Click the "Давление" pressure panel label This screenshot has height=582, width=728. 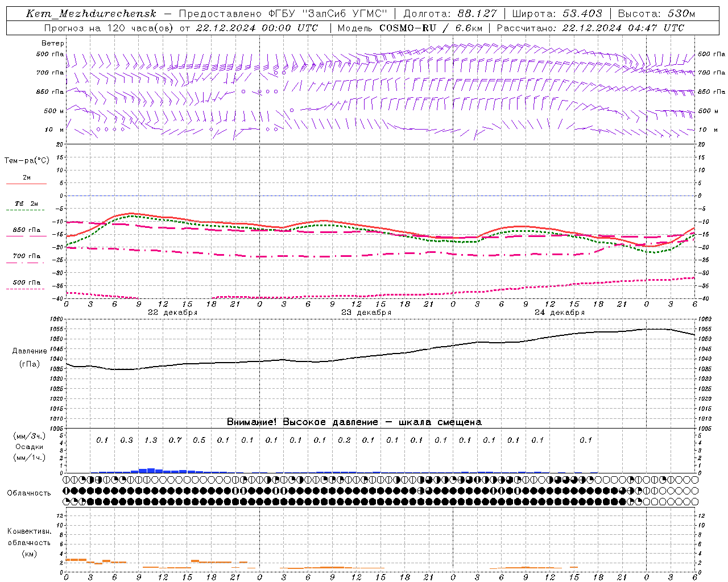pyautogui.click(x=29, y=351)
